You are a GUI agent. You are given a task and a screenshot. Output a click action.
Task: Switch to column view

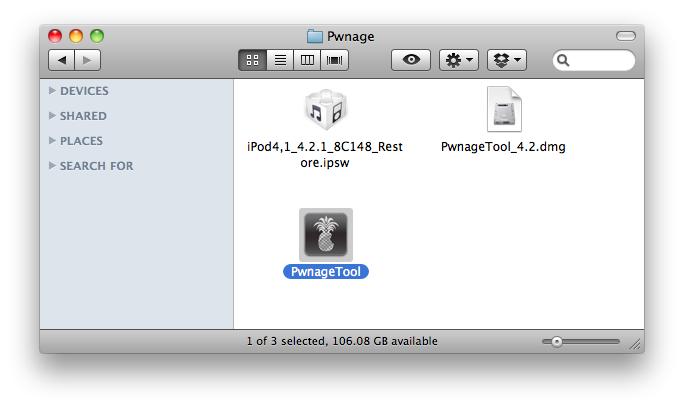tap(307, 60)
